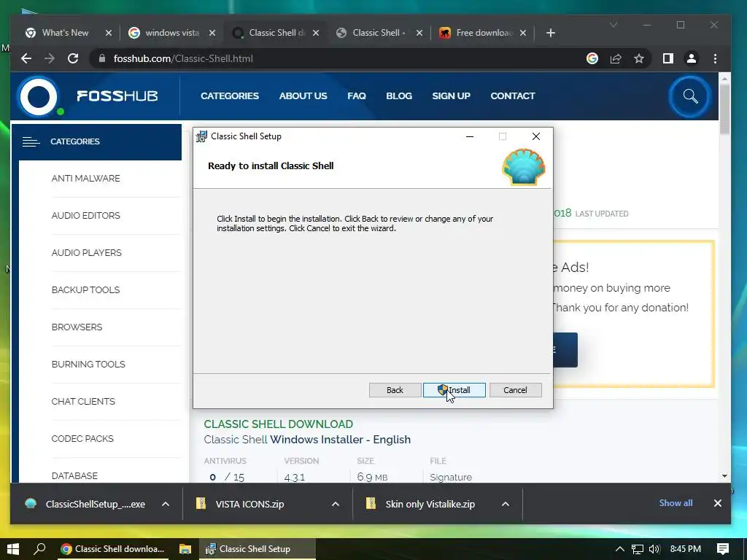Viewport: 747px width, 560px height.
Task: Select CHAT CLIENTS category
Action: pyautogui.click(x=83, y=401)
